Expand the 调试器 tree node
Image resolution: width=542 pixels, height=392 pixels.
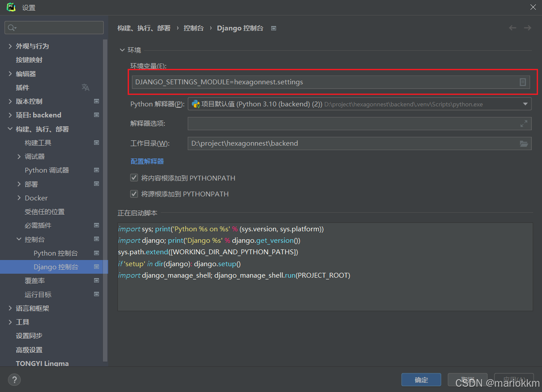[x=19, y=156]
